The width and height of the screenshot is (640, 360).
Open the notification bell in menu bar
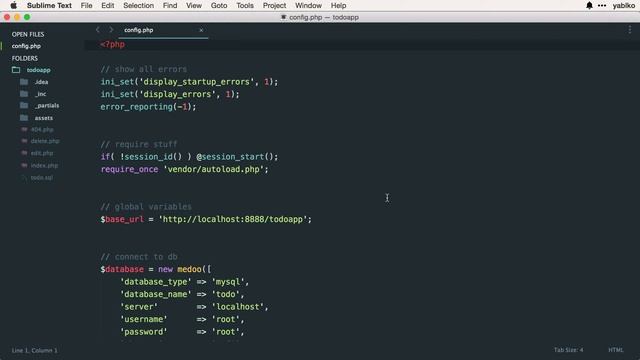(x=589, y=5)
